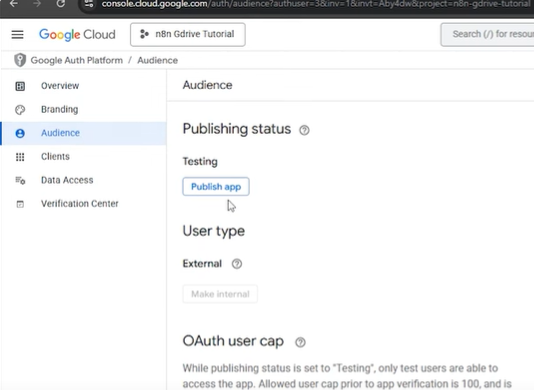Viewport: 534px width, 390px height.
Task: Open help for OAuth user cap
Action: point(300,342)
